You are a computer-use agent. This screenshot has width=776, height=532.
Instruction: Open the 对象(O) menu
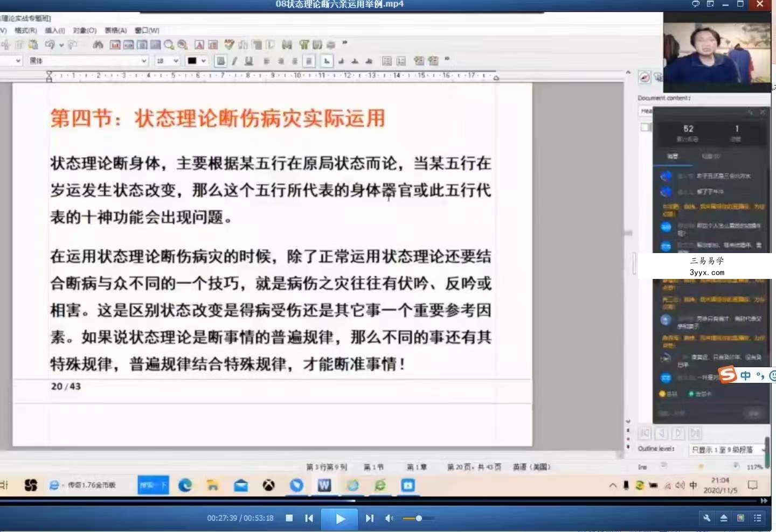(x=85, y=31)
